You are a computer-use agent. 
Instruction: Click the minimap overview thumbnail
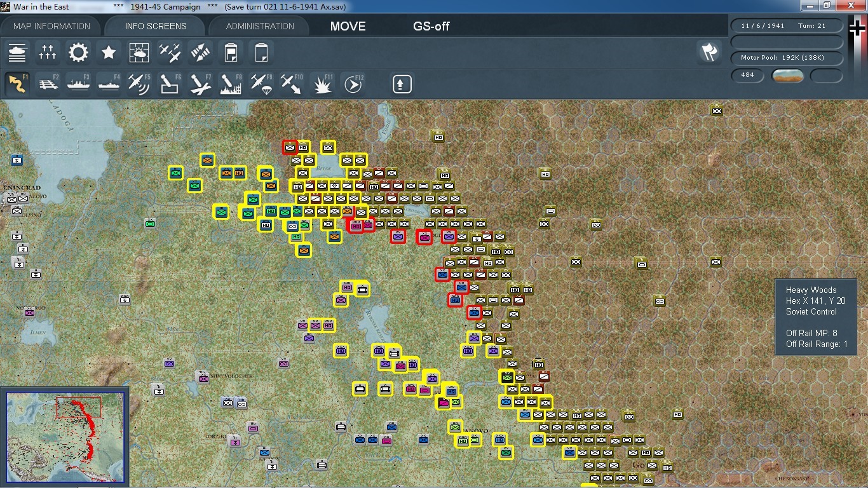(65, 438)
